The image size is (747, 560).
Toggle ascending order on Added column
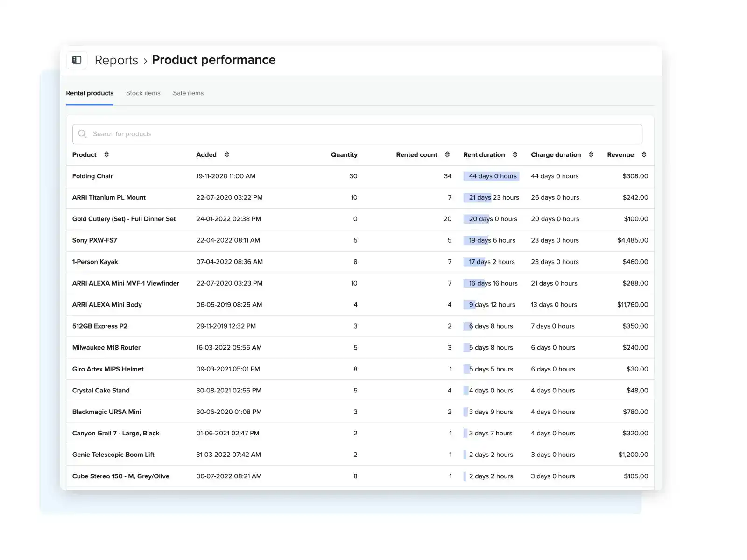tap(227, 154)
